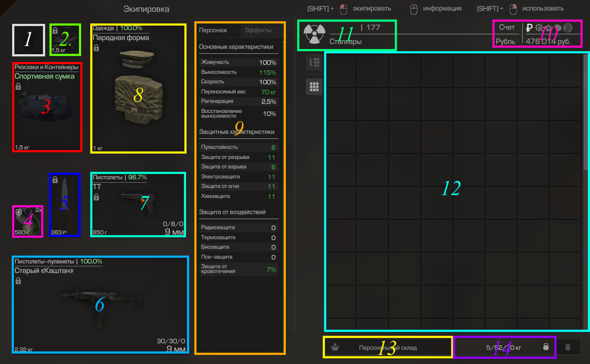Image resolution: width=590 pixels, height=364 pixels.
Task: Click the lock icon under Старый «Каштан»
Action: 18,281
